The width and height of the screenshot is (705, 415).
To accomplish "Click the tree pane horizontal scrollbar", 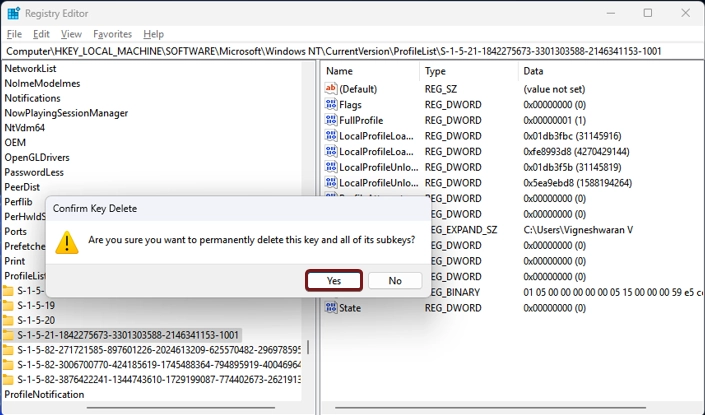I will coord(180,408).
